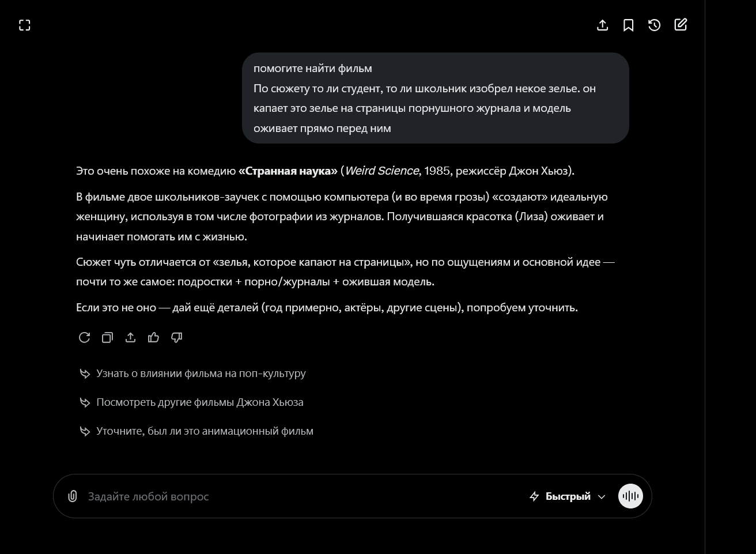The height and width of the screenshot is (554, 756).
Task: Toggle fullscreen mode icon
Action: click(x=24, y=25)
